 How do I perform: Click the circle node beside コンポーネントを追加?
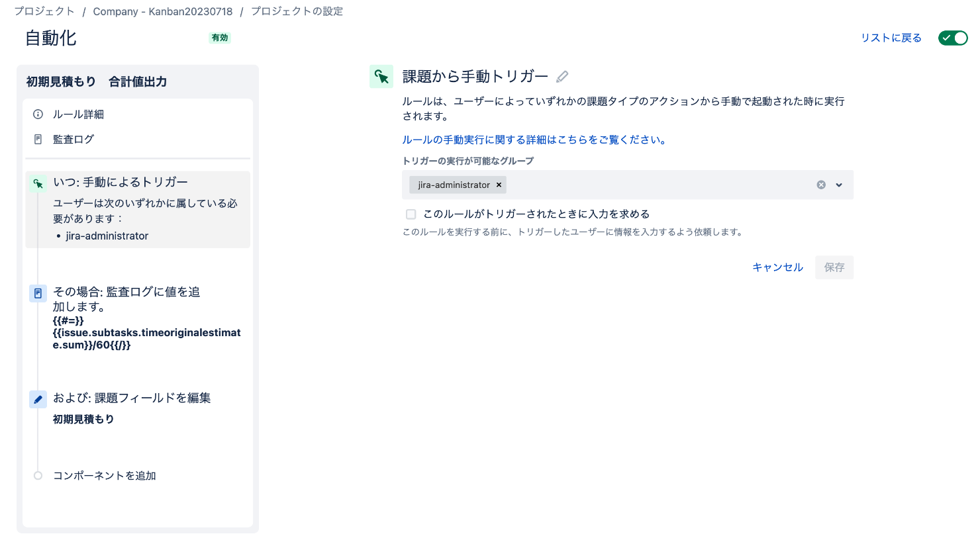point(38,476)
